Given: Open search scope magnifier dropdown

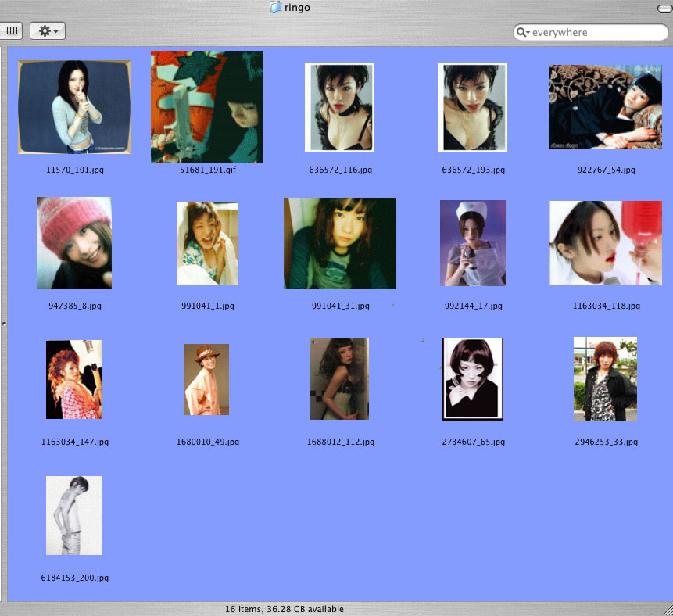Looking at the screenshot, I should click(523, 32).
